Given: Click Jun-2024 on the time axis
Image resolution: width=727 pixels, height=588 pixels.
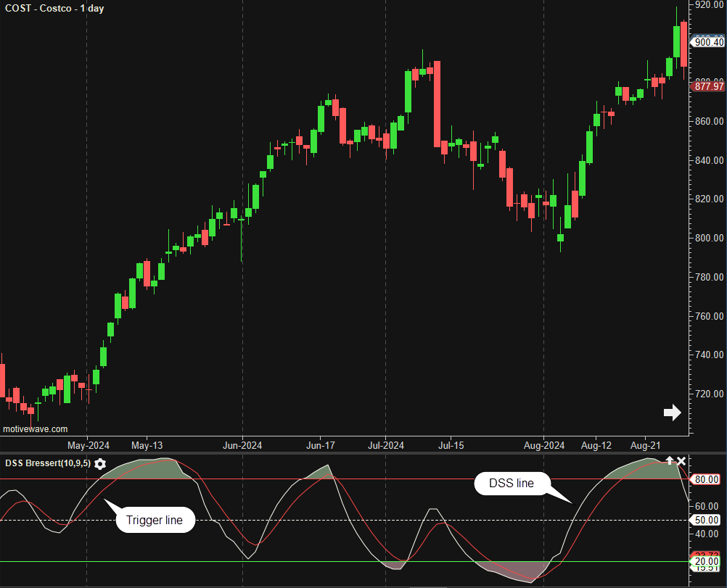Looking at the screenshot, I should (x=242, y=445).
